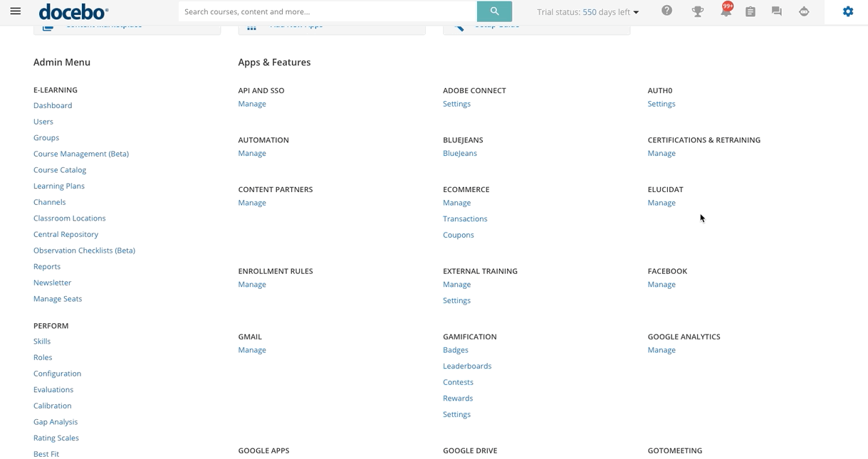The image size is (868, 459).
Task: Open the help question mark icon
Action: click(666, 11)
